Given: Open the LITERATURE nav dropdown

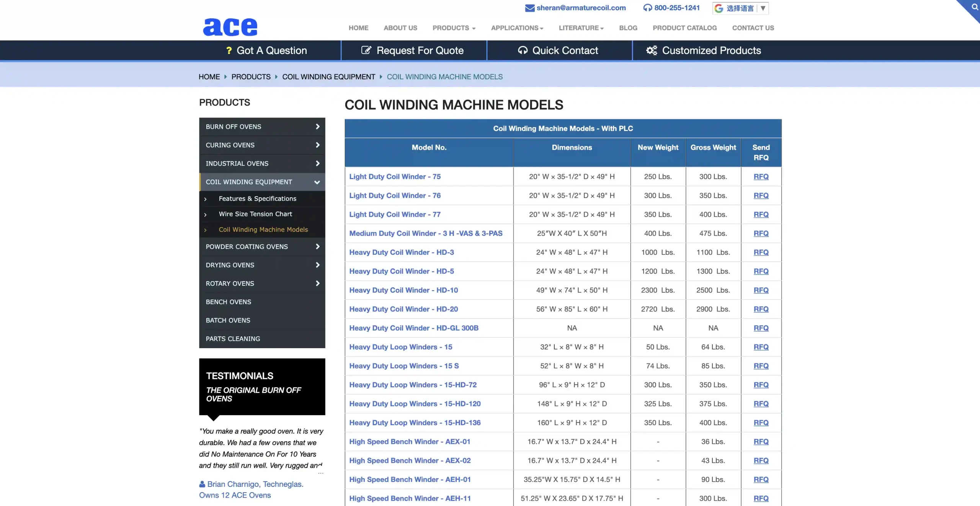Looking at the screenshot, I should (581, 28).
